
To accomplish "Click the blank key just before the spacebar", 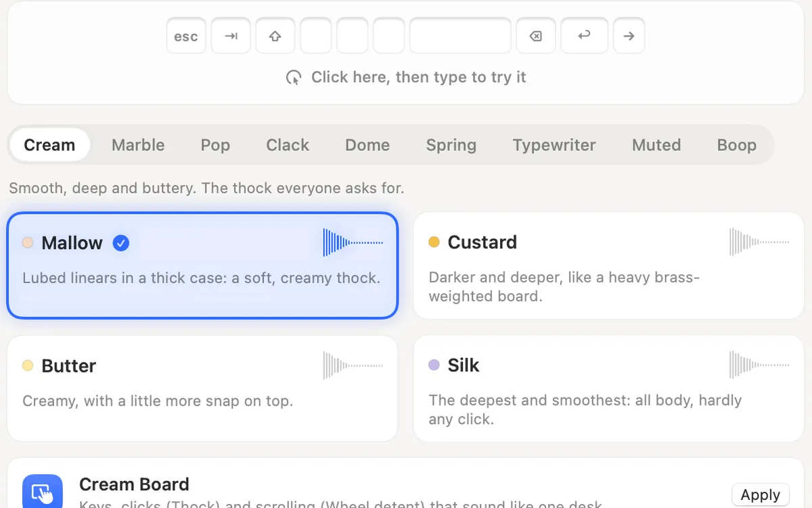I will click(389, 37).
